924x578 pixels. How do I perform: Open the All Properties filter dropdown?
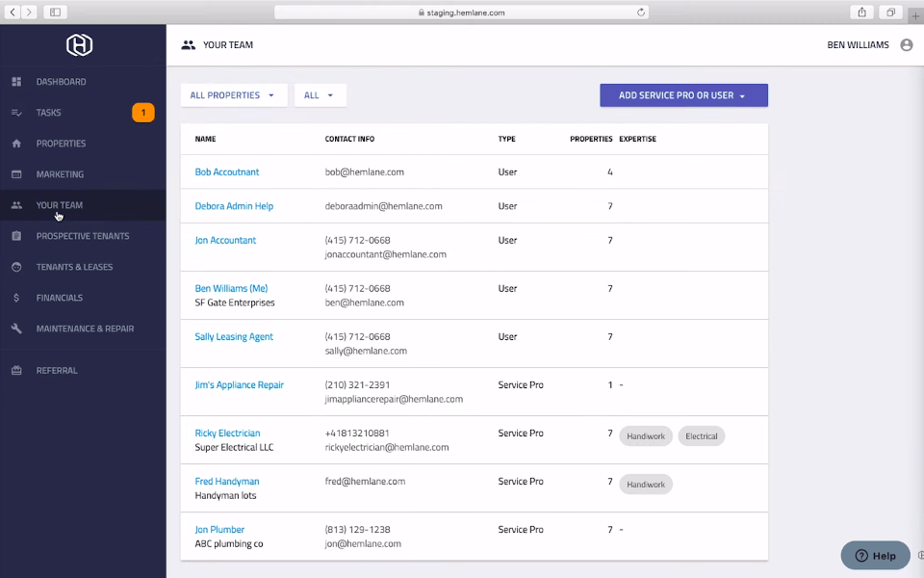click(233, 95)
